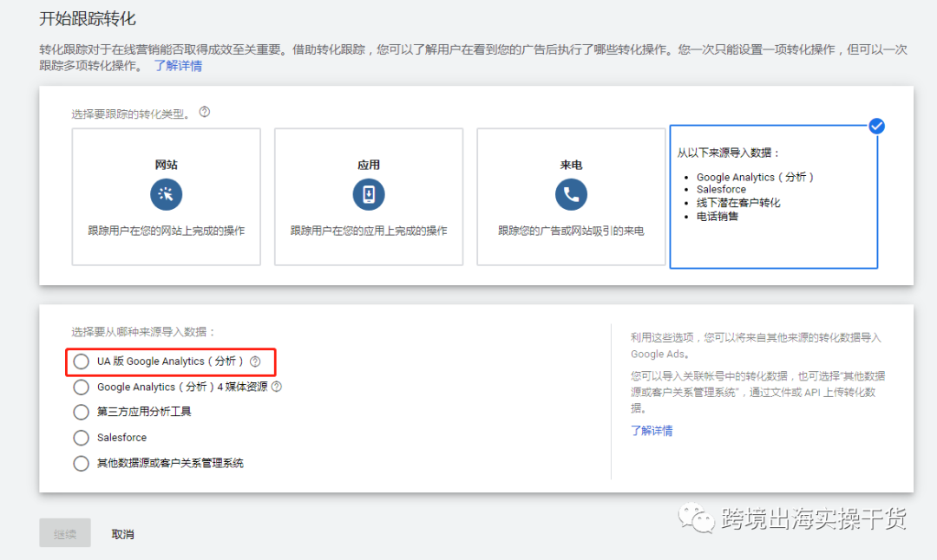Click the smartphone icon under 应用
Screen dimensions: 937x560
pyautogui.click(x=369, y=194)
